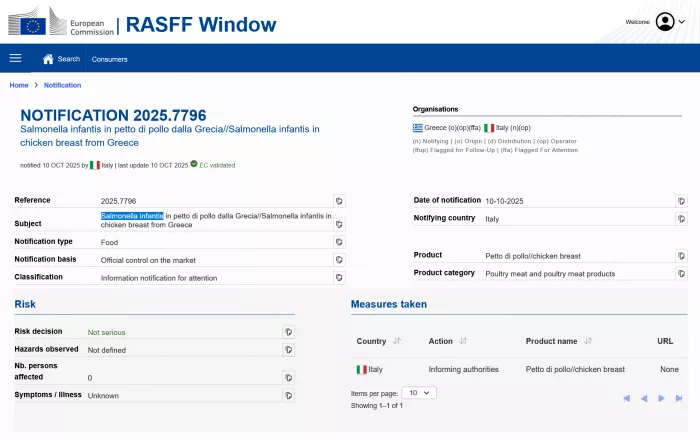Click the Home breadcrumb link

19,85
